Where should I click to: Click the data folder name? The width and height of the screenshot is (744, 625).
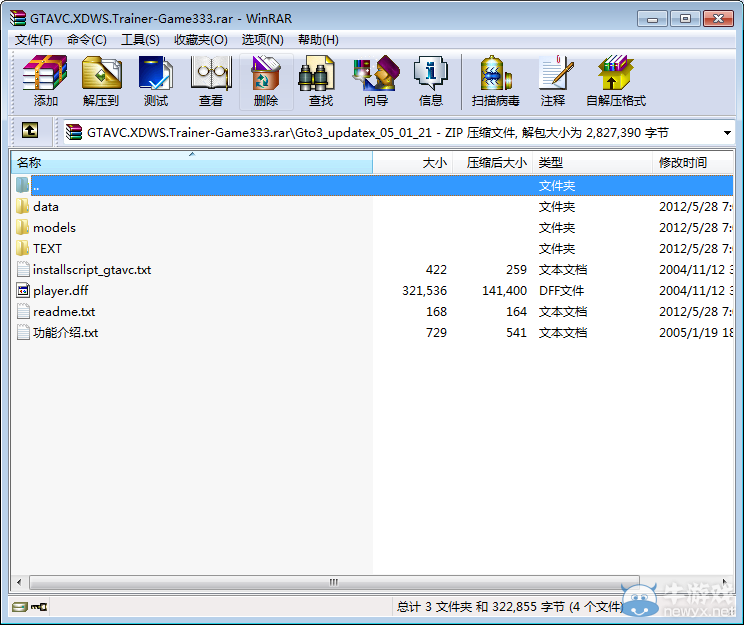pos(46,207)
